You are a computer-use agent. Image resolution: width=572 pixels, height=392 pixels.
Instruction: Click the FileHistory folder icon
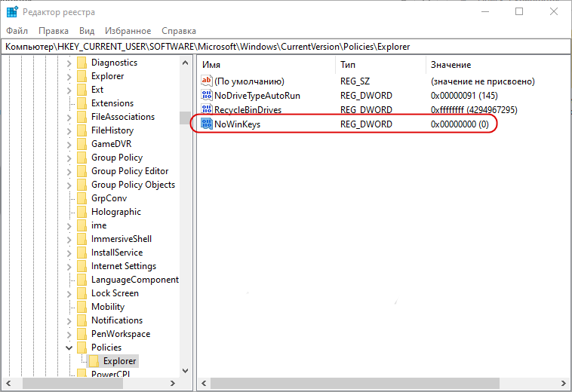click(x=82, y=130)
